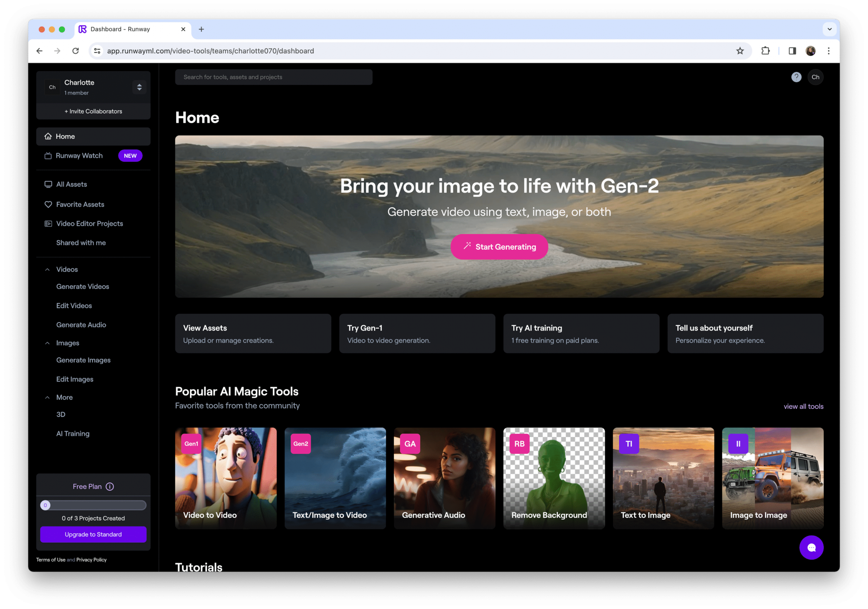The height and width of the screenshot is (609, 868).
Task: Open the chat support bubble
Action: (x=812, y=548)
